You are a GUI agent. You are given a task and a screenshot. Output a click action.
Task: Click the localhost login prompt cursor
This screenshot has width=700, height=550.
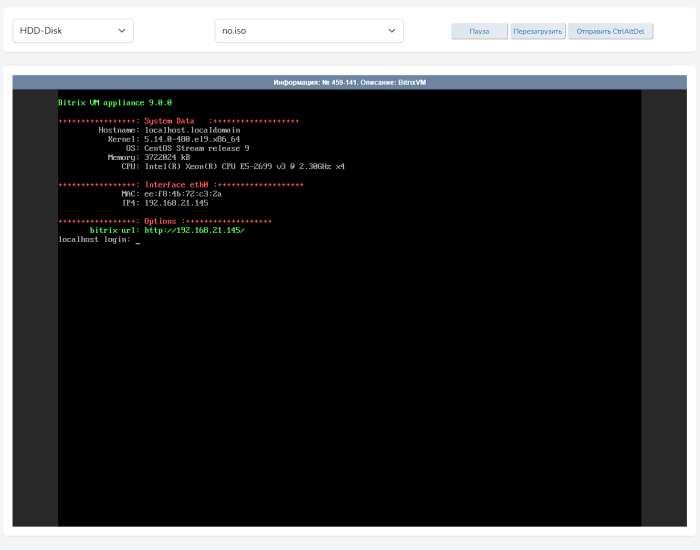click(137, 240)
